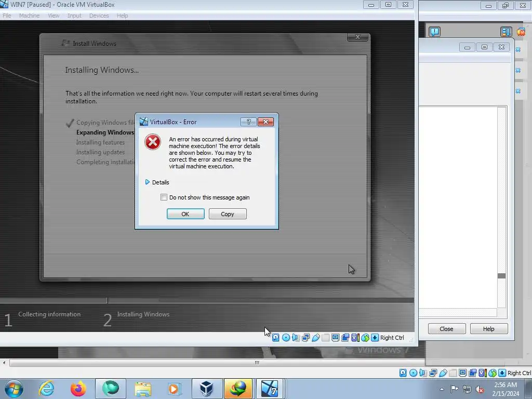The width and height of the screenshot is (532, 399).
Task: Click the optical disc indicator in WIN7 window status bar
Action: pyautogui.click(x=286, y=338)
